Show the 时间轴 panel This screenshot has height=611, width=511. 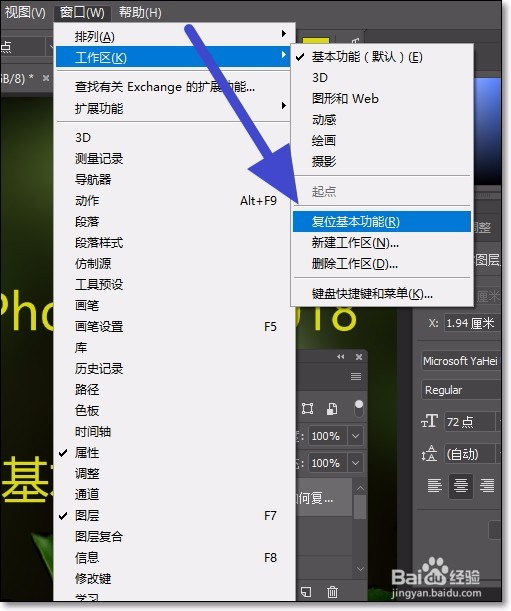[174, 432]
